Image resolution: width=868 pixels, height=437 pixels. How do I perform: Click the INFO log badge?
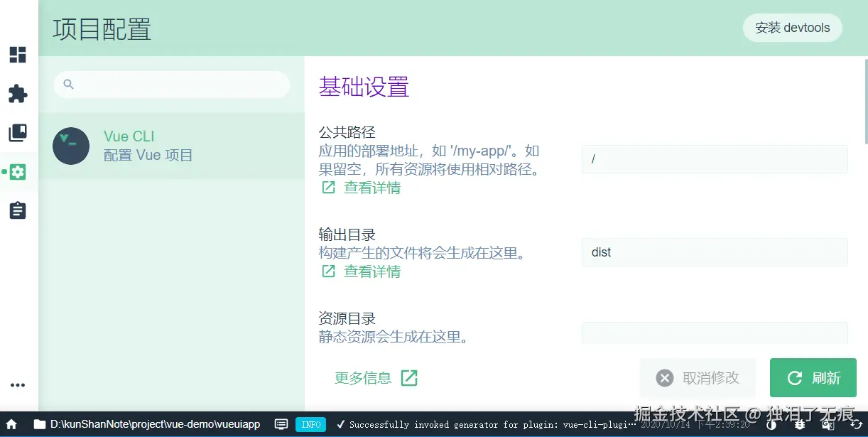(x=311, y=424)
